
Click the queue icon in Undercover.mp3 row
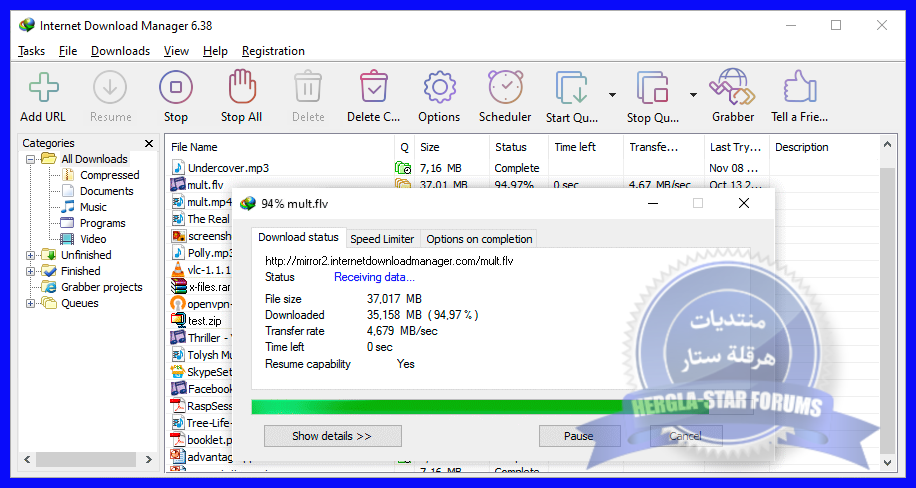coord(403,168)
